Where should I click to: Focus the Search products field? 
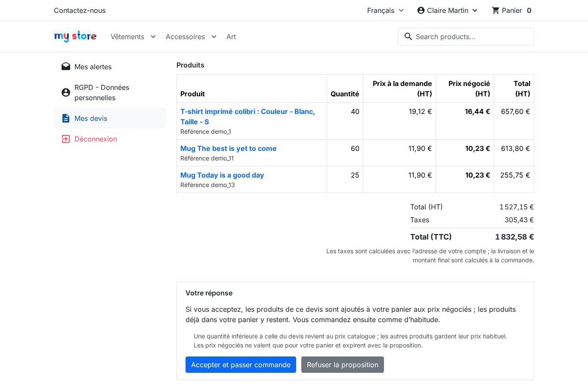tap(466, 37)
